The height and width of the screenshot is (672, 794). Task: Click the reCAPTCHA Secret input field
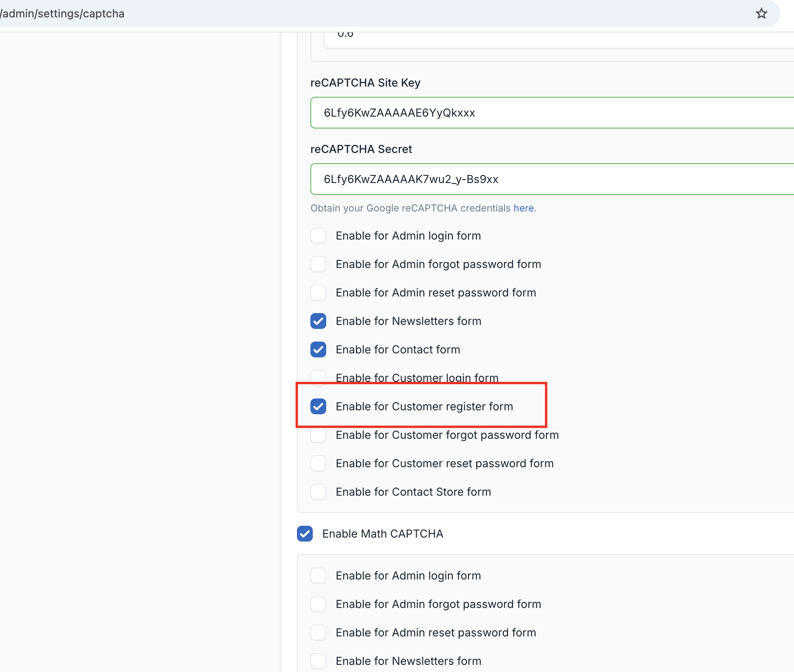click(552, 179)
